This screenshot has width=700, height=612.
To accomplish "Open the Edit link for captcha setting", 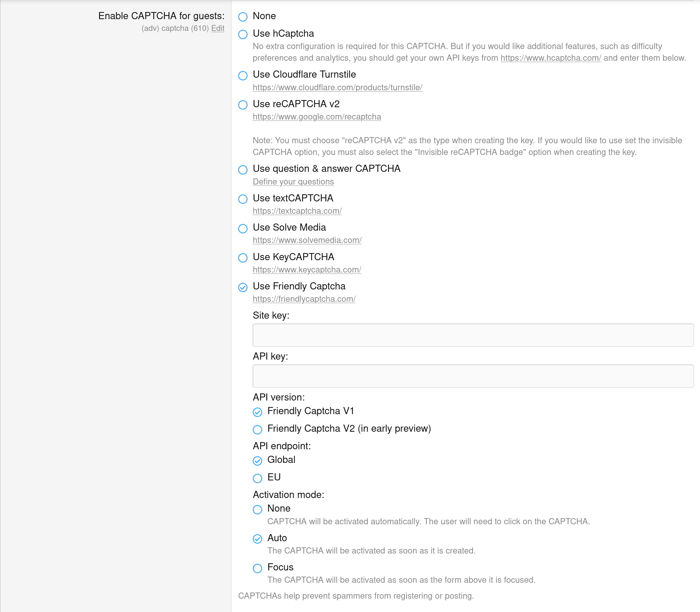I will [x=218, y=28].
